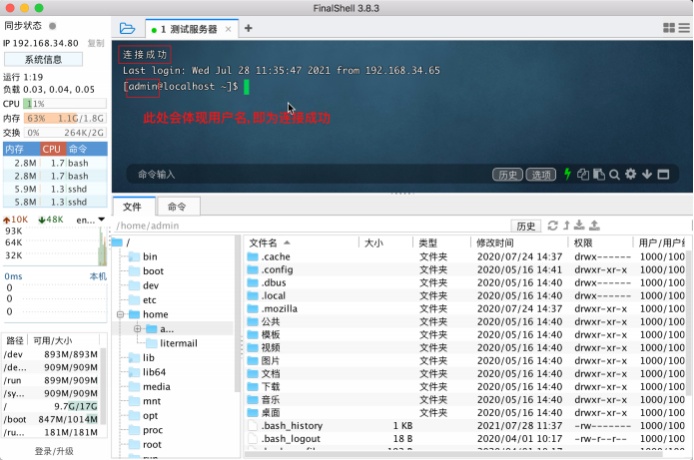
Task: Sort processes by 内存 column
Action: (x=22, y=149)
